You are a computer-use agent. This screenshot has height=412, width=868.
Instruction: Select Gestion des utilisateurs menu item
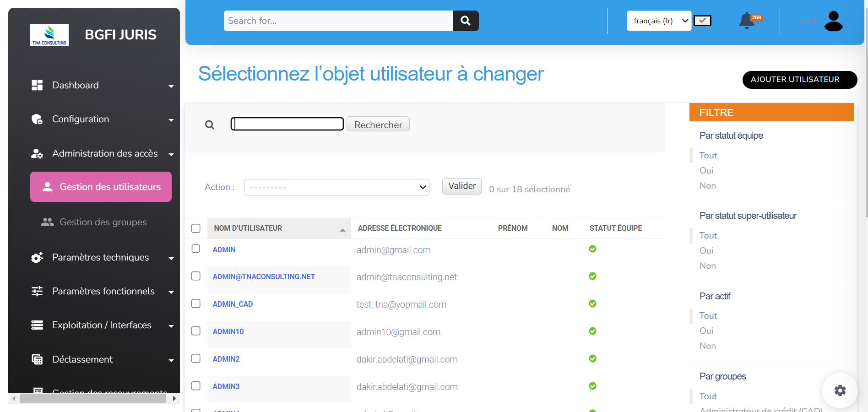(101, 187)
